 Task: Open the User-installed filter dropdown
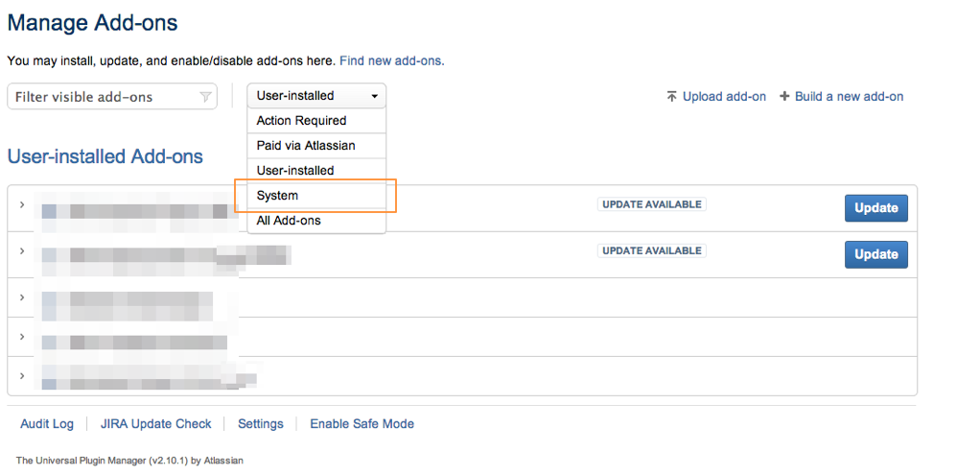coord(317,96)
